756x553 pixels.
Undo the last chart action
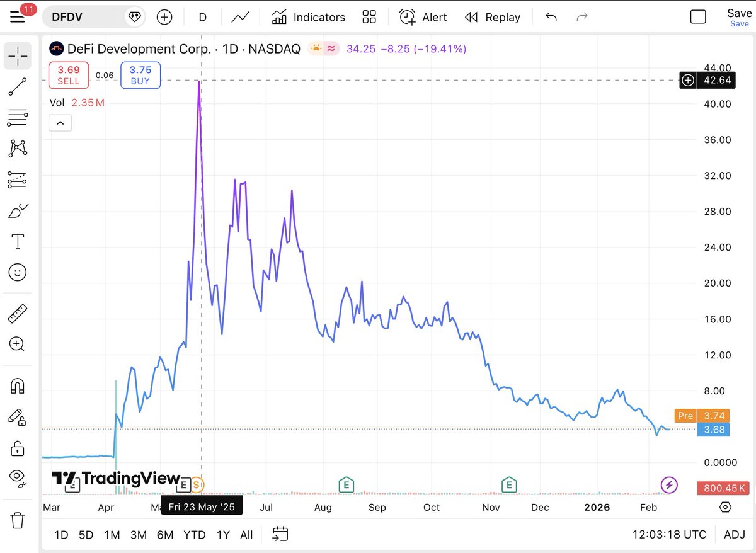pyautogui.click(x=551, y=17)
